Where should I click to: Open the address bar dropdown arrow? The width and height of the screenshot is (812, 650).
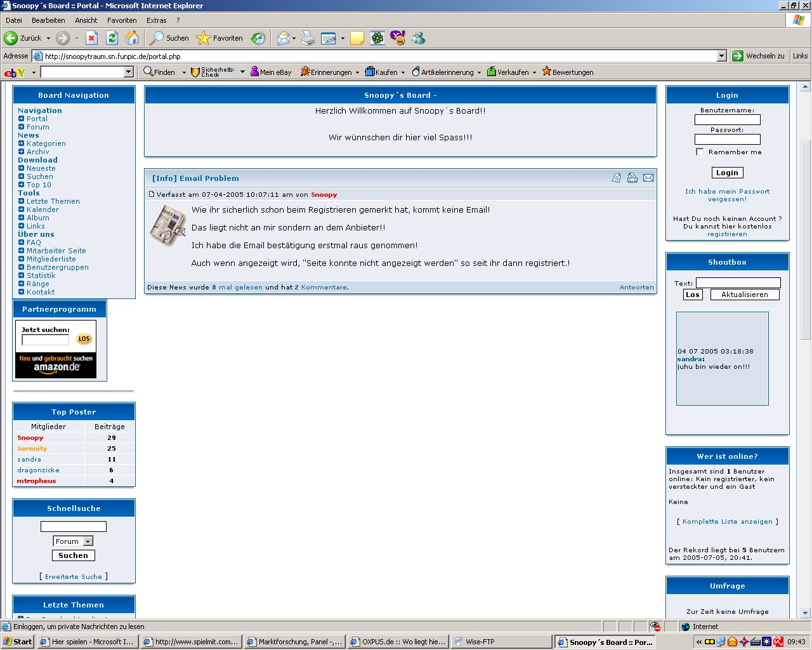point(721,56)
